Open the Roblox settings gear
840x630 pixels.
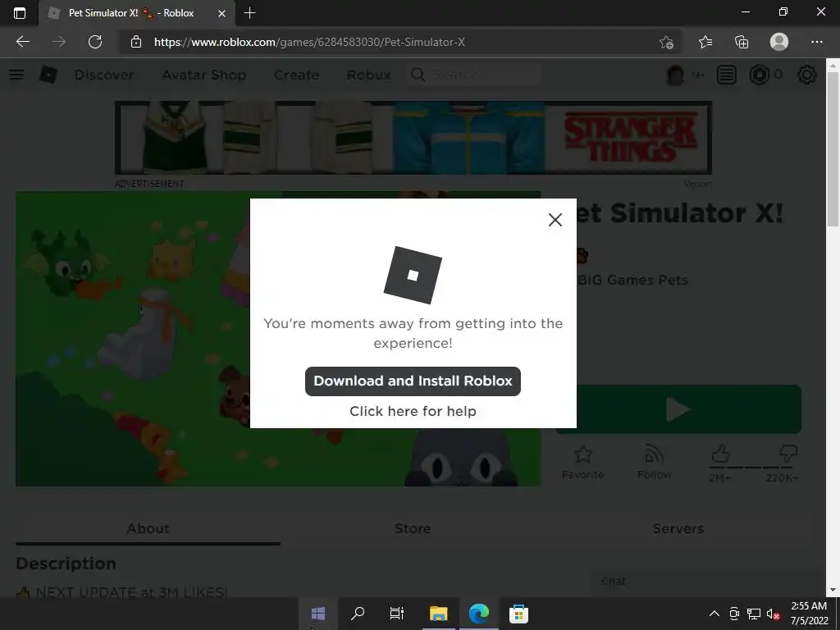coord(807,75)
